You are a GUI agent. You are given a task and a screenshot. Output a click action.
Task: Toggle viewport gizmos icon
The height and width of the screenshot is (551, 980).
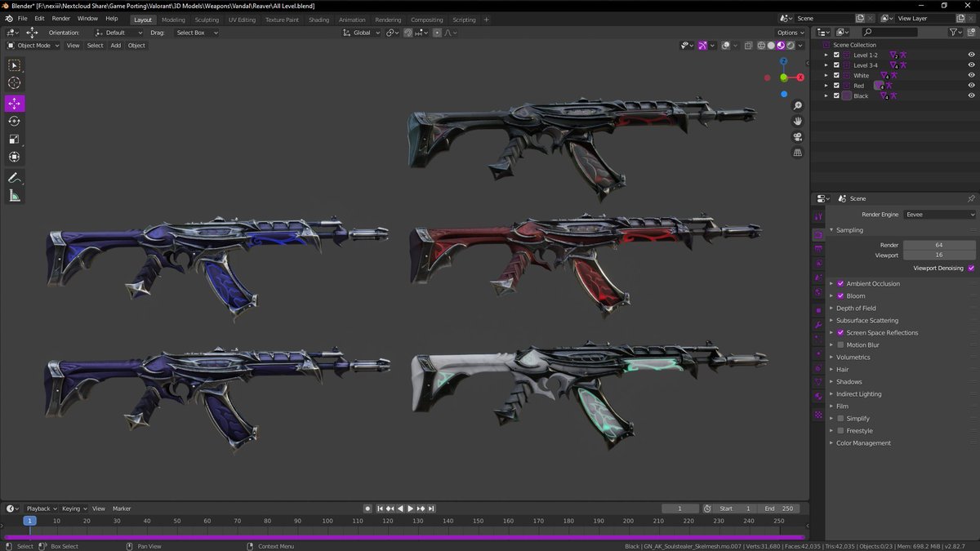click(x=702, y=46)
